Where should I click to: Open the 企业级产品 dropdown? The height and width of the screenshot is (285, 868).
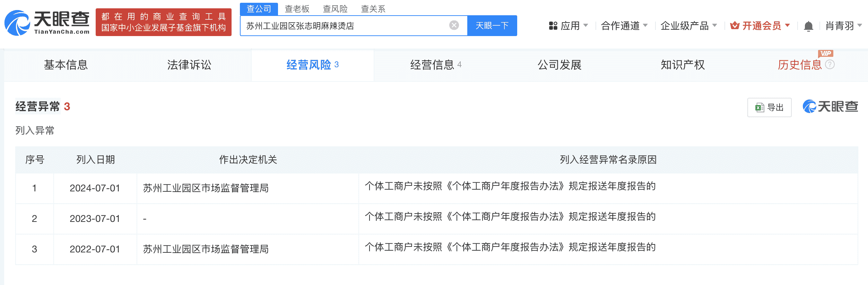coord(688,26)
